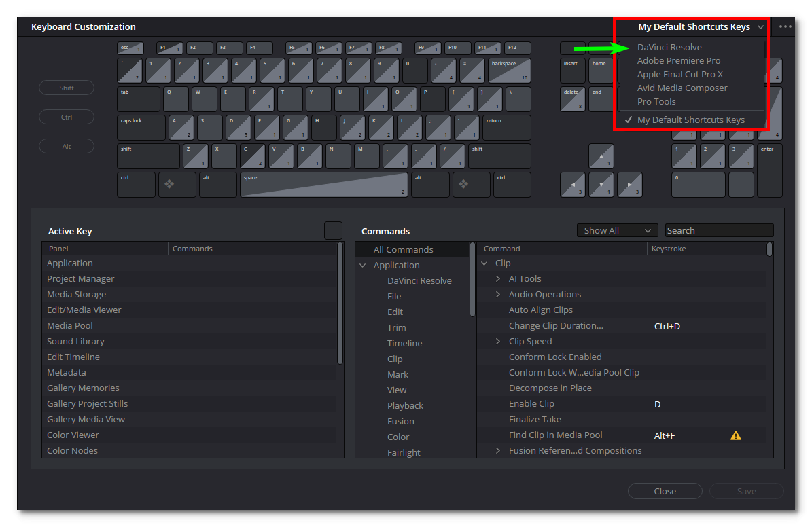Select Change Clip Duration... command row
The image size is (812, 527).
pos(622,325)
